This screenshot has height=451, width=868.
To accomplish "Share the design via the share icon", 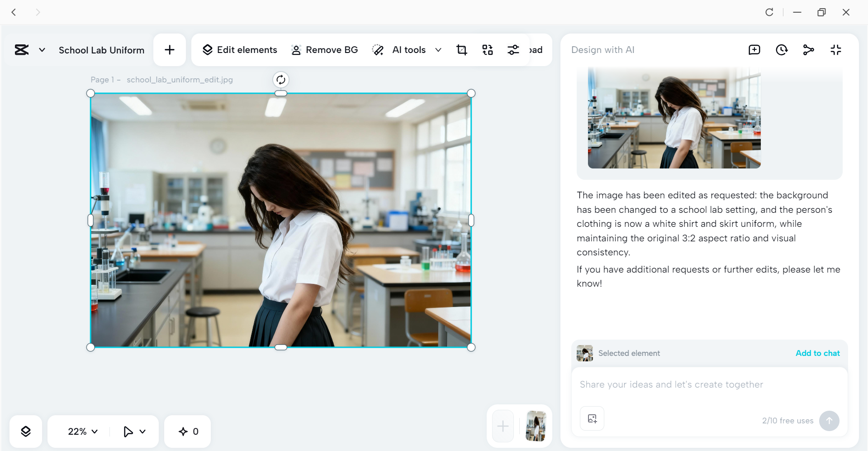I will tap(809, 50).
